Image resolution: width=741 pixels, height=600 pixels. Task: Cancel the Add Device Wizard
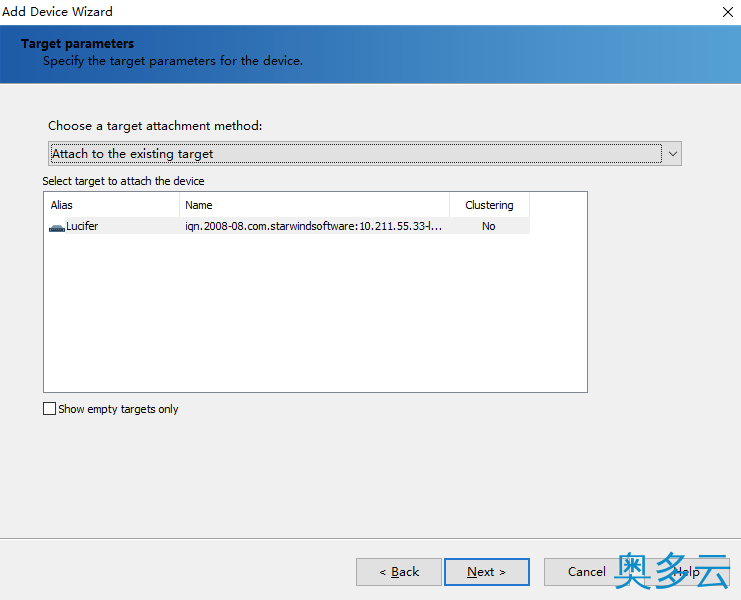pos(586,572)
